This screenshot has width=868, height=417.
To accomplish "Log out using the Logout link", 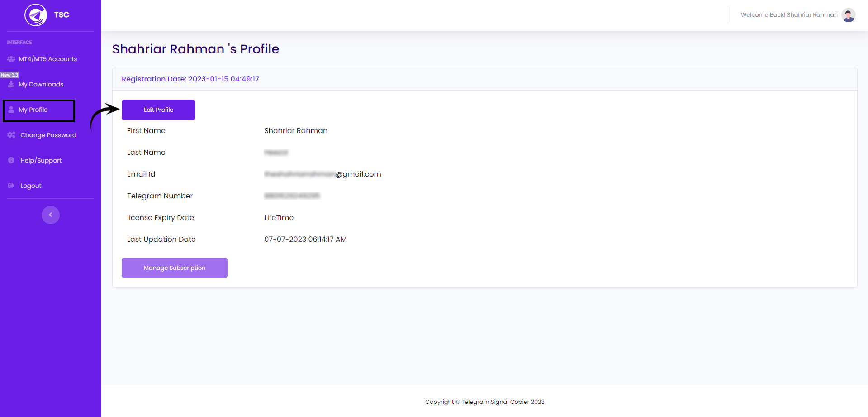I will (30, 185).
